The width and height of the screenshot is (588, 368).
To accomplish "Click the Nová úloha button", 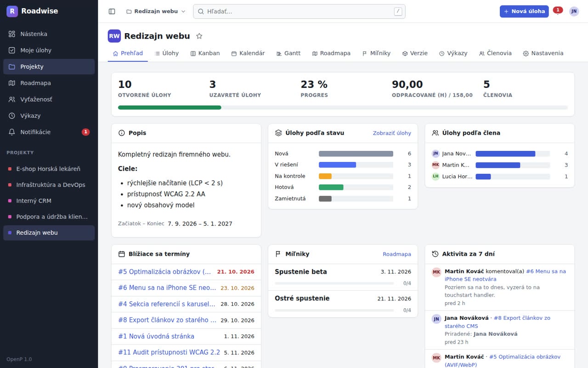I will click(x=524, y=11).
